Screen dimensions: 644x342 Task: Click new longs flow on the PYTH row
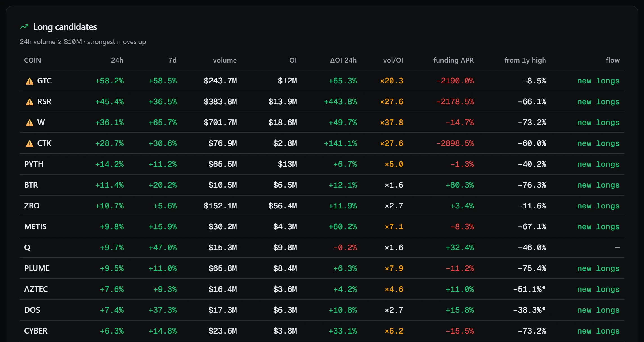pos(598,165)
